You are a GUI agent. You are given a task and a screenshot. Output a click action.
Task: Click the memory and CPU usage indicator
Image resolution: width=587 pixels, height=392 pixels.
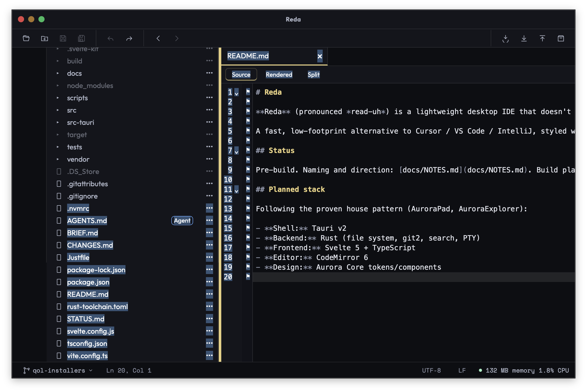click(x=524, y=371)
